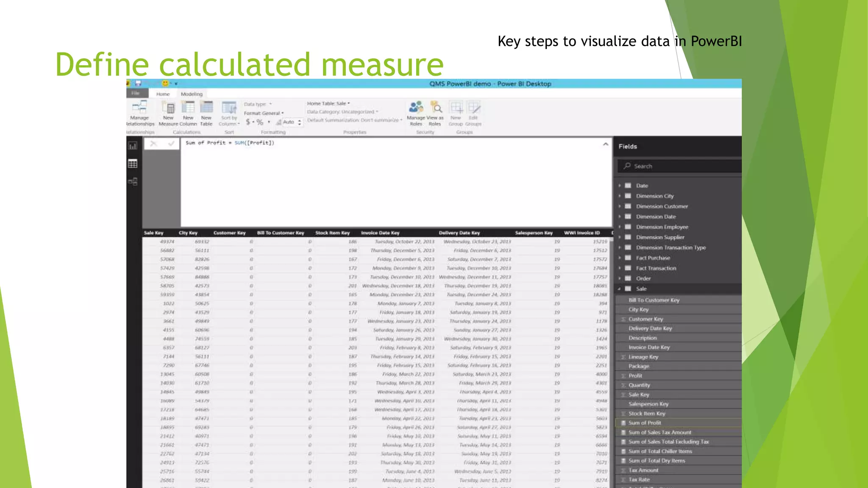This screenshot has width=868, height=488.
Task: Click the measure icon beside Sum of Profit
Action: click(x=623, y=423)
